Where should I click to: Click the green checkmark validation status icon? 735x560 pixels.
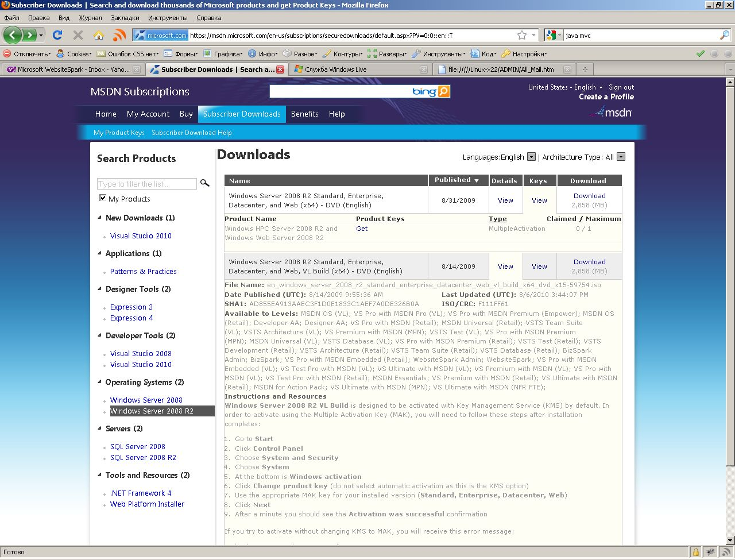700,53
